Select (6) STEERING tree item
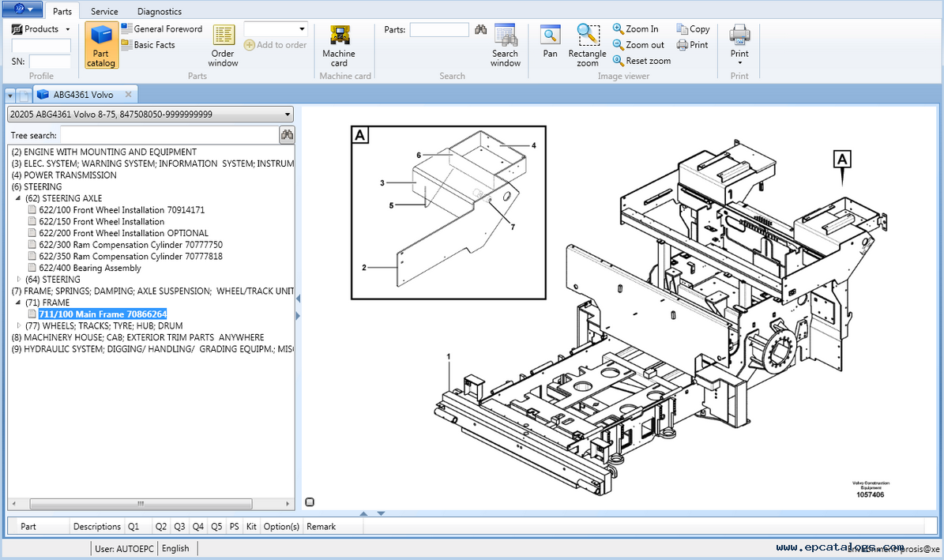 tap(36, 186)
